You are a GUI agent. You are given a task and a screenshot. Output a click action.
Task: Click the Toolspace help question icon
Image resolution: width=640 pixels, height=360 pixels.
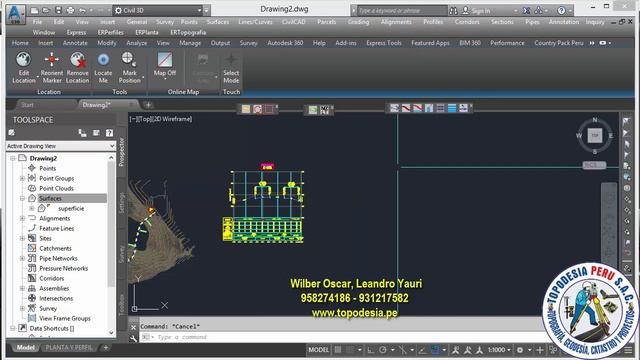[x=109, y=133]
